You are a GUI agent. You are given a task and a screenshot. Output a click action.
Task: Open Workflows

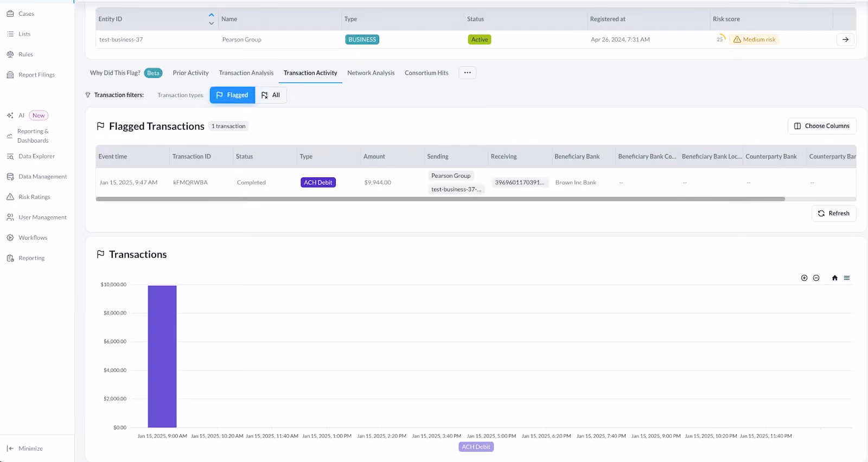coord(27,238)
